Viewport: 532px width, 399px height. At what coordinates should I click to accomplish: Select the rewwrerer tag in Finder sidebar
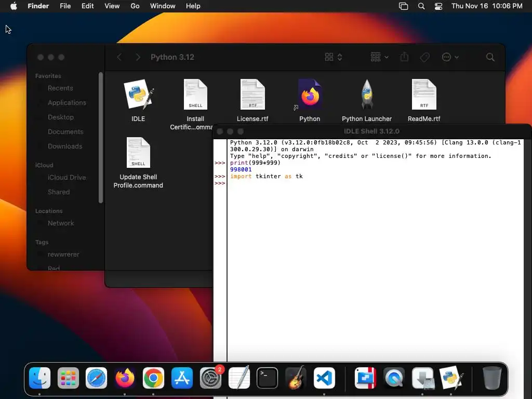63,255
